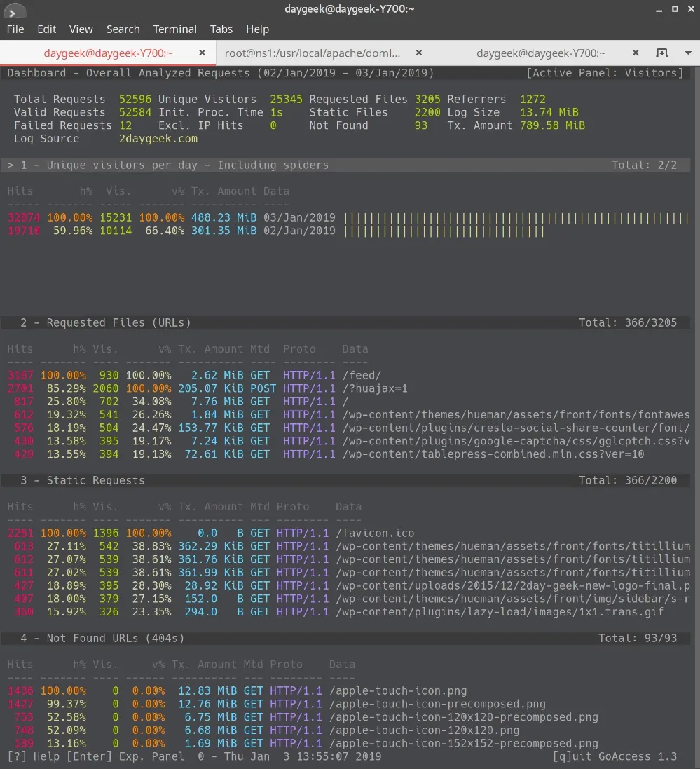Open the Help menu
Image resolution: width=700 pixels, height=769 pixels.
tap(257, 29)
